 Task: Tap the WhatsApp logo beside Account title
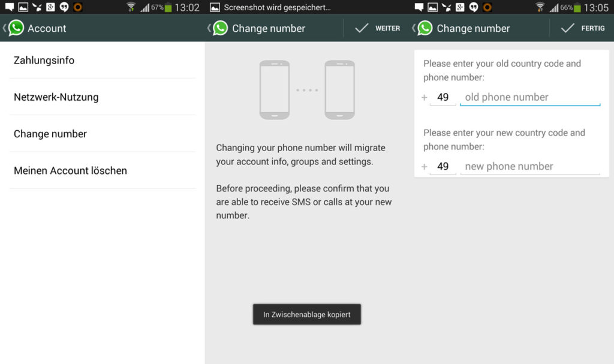(x=16, y=28)
